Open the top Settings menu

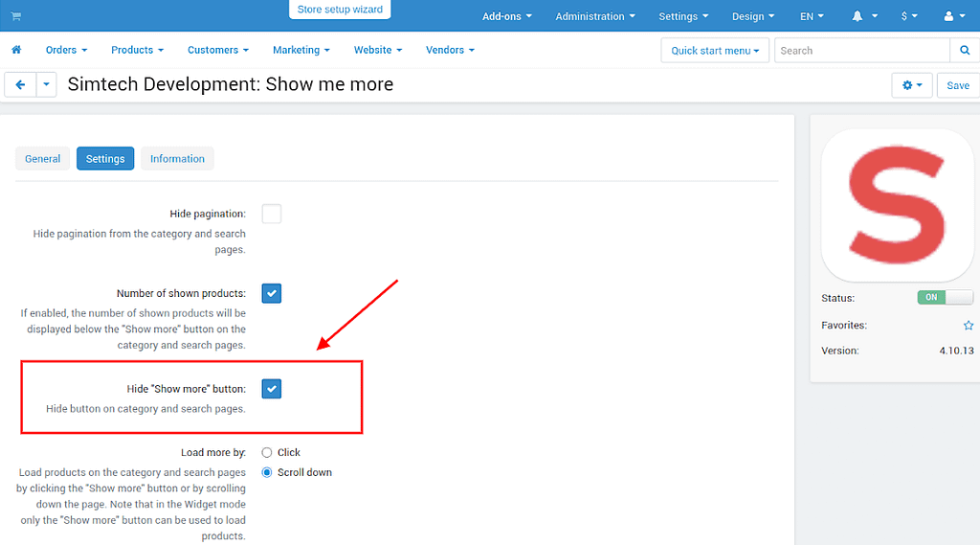683,16
